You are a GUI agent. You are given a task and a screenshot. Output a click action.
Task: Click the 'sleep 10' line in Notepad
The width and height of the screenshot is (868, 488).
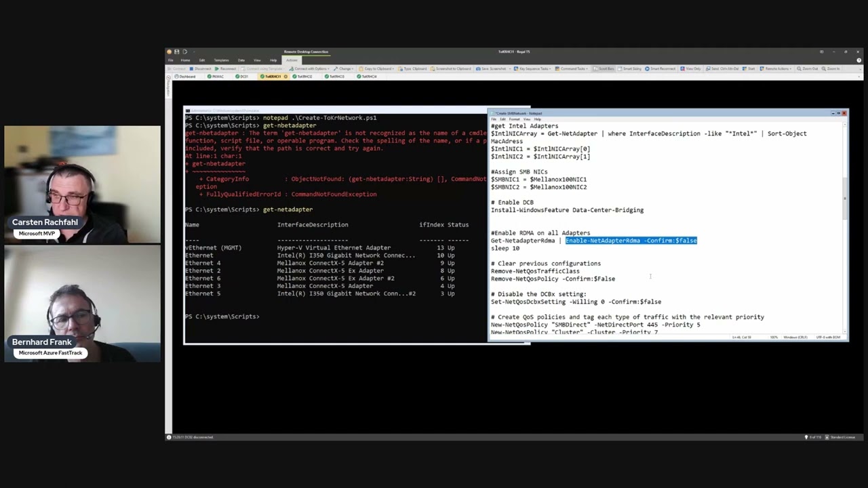(x=505, y=248)
